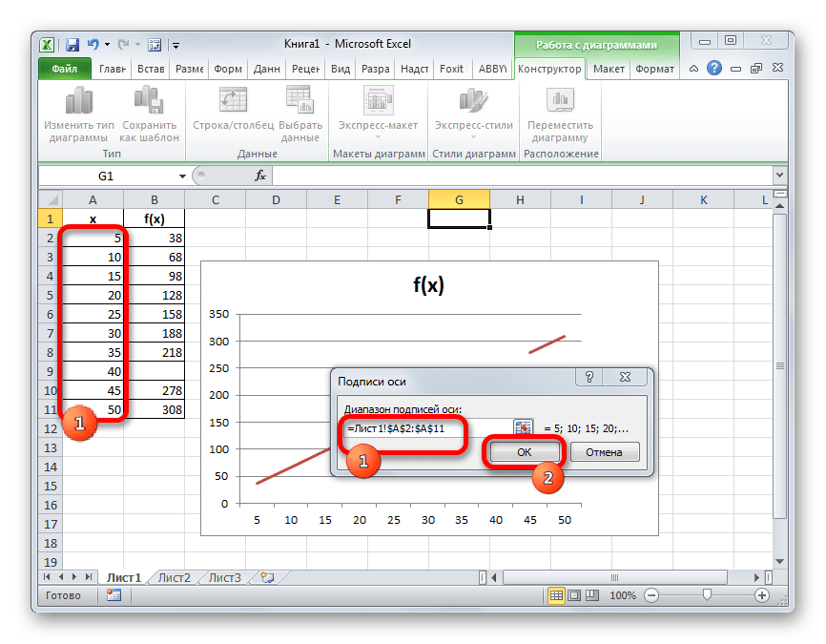This screenshot has width=826, height=644.
Task: Click horizontal scrollbar right arrow
Action: pos(757,577)
